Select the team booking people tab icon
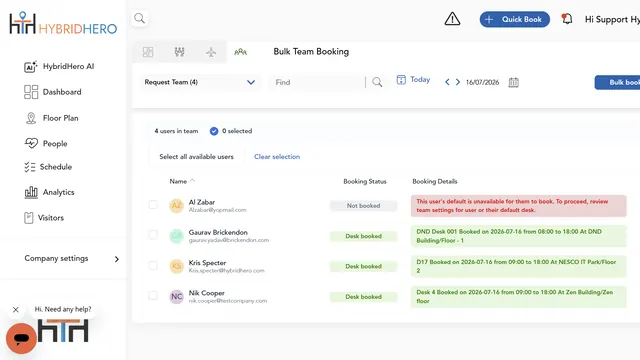The height and width of the screenshot is (360, 640). [240, 52]
